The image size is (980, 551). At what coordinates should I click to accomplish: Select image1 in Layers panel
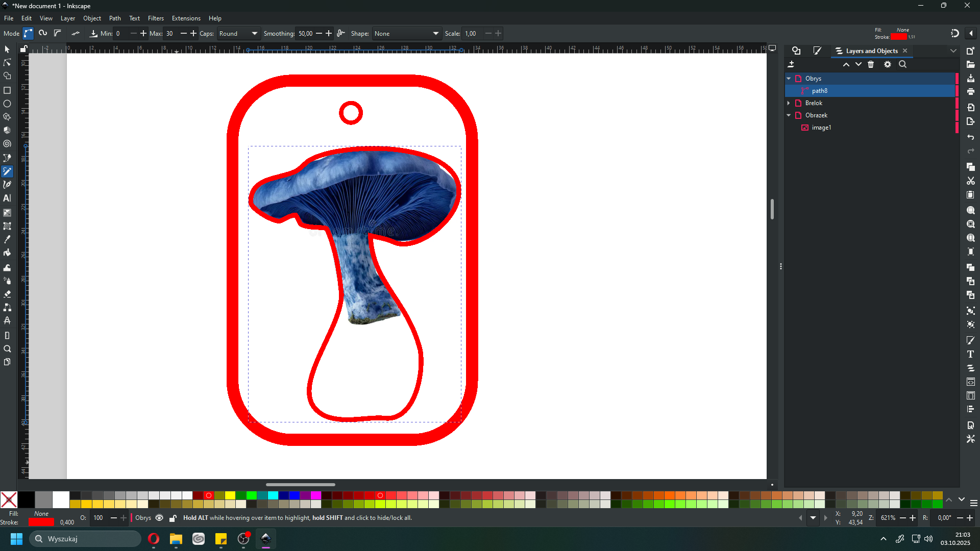821,128
